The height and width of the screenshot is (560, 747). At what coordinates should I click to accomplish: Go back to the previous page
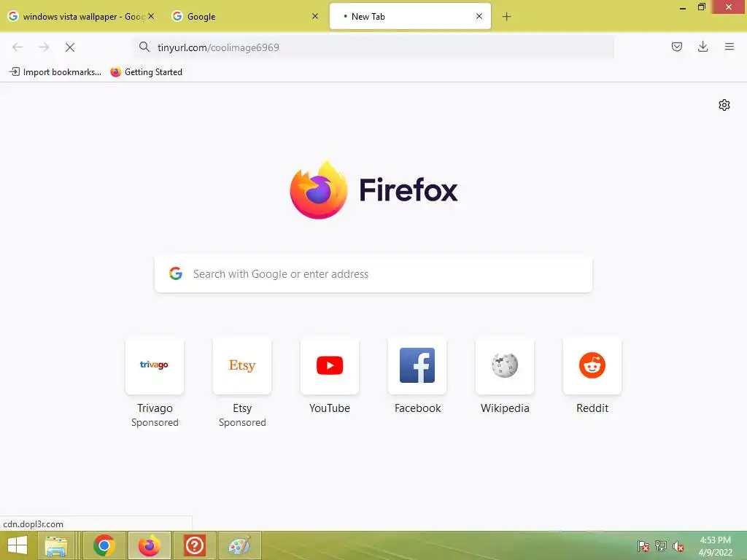[x=18, y=47]
